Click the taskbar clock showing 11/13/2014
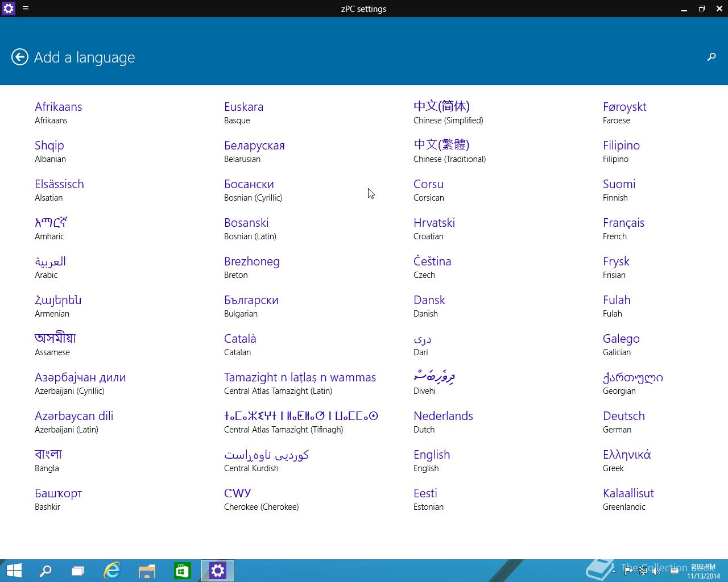Image resolution: width=728 pixels, height=582 pixels. (704, 571)
